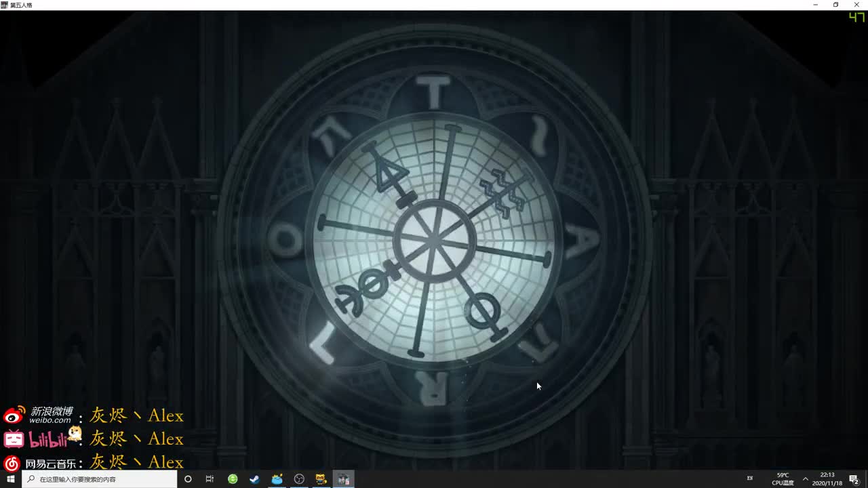Open the blue crowned mascot app on the taskbar
Viewport: 868px width, 488px height.
tap(277, 479)
